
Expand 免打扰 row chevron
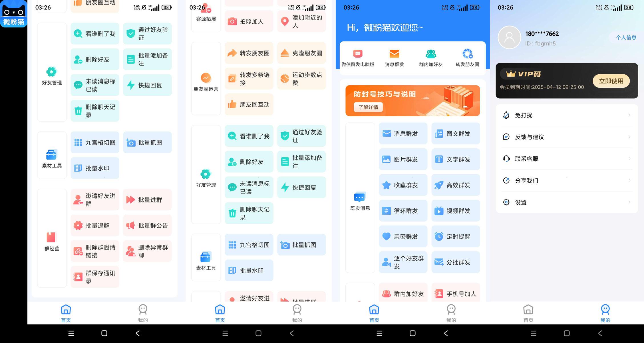(x=629, y=115)
